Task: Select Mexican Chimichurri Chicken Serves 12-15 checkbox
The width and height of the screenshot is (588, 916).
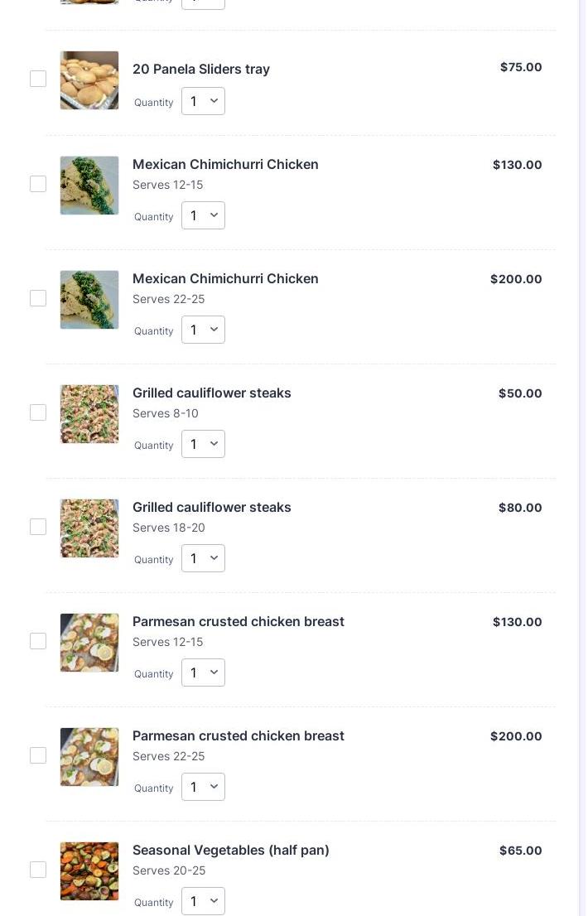Action: pos(38,184)
